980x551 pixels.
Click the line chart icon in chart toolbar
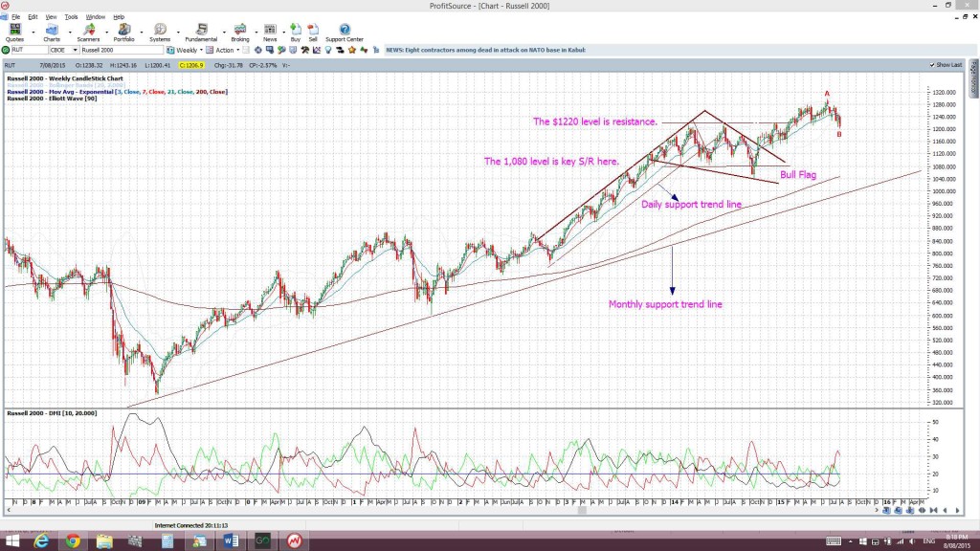[316, 50]
